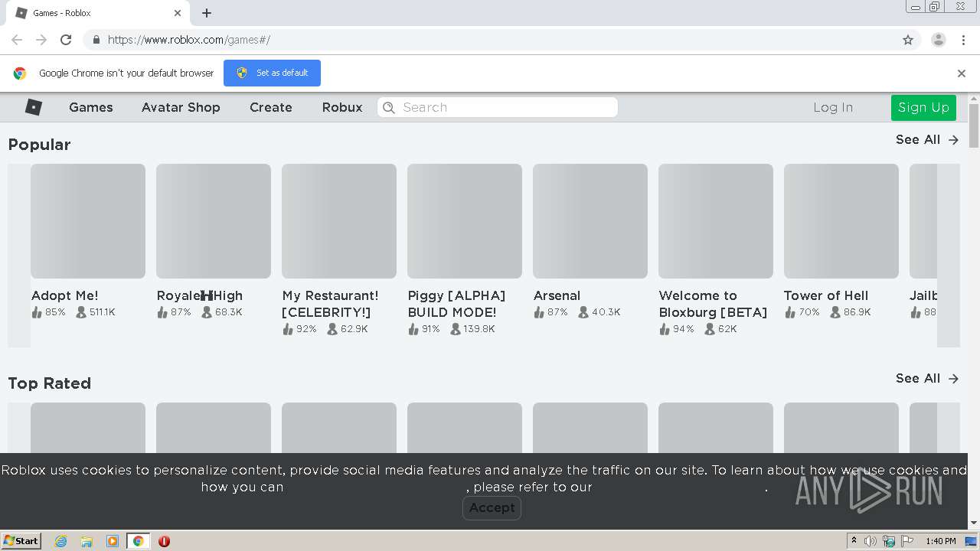Click player count icon under Arsenal

pos(583,312)
